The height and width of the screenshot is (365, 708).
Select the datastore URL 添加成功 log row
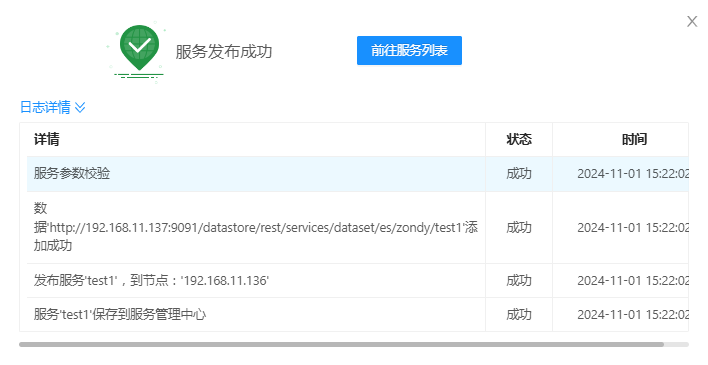358,227
